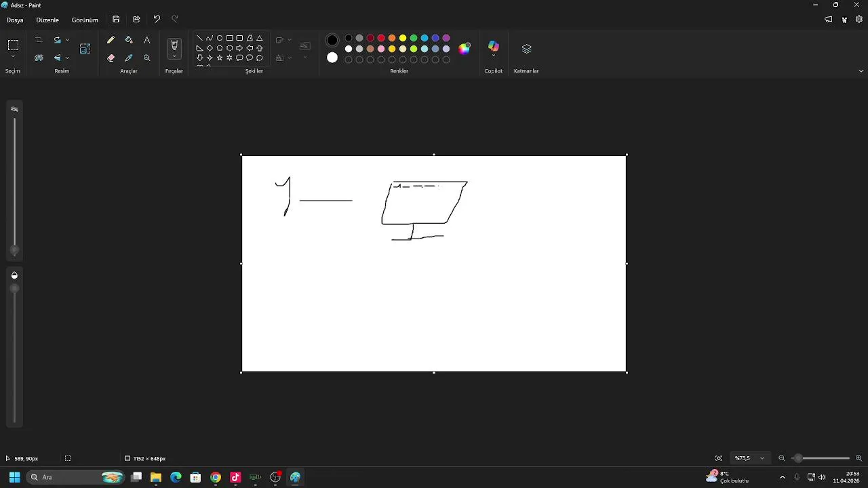Viewport: 868px width, 488px height.
Task: Choose the hexagon shape
Action: pos(229,48)
